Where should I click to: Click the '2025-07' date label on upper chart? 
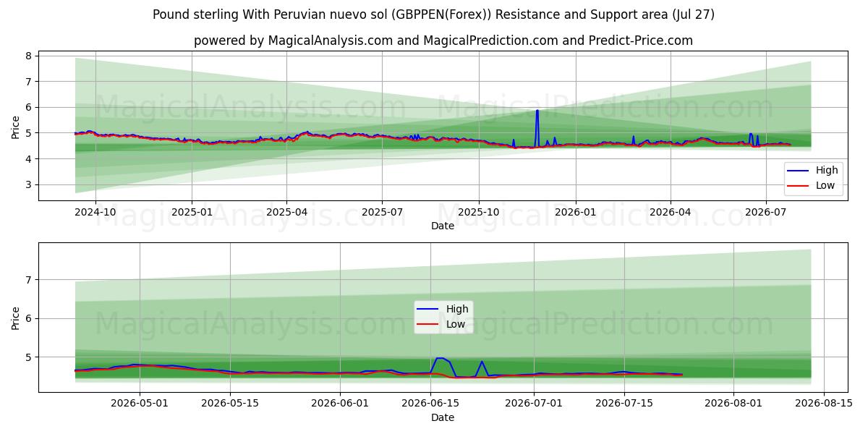382,213
